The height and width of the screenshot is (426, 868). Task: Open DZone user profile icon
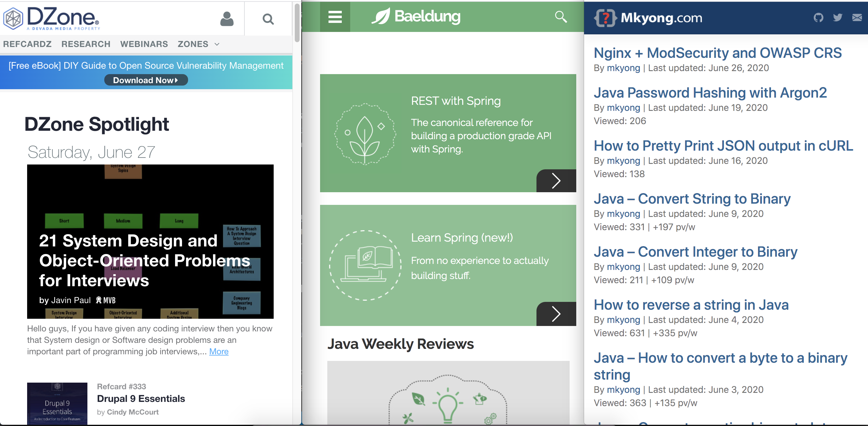tap(227, 19)
